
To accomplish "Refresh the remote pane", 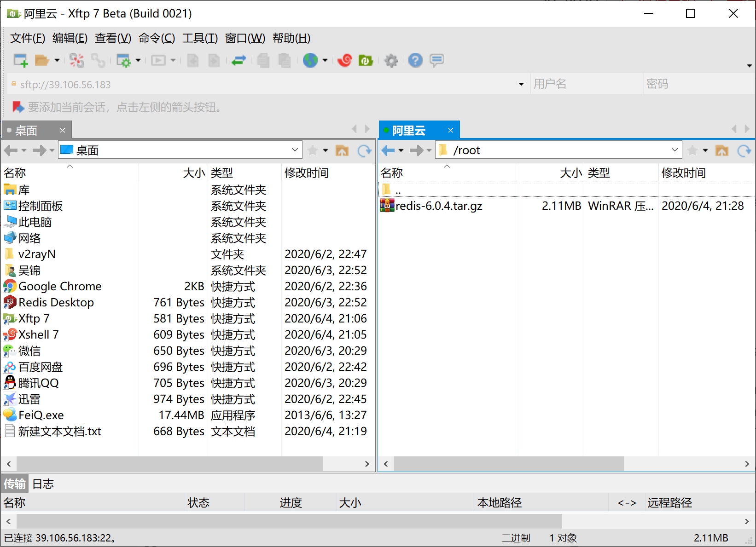I will tap(744, 150).
